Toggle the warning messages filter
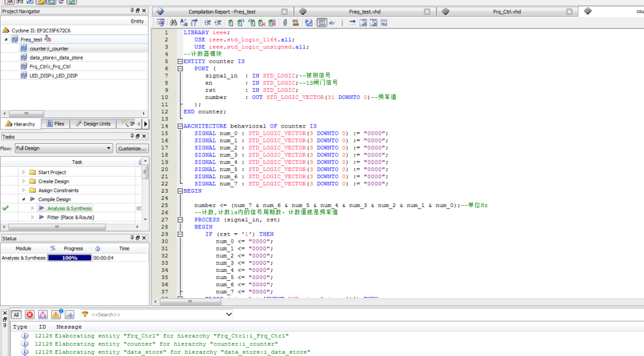Image resolution: width=644 pixels, height=356 pixels. (56, 315)
